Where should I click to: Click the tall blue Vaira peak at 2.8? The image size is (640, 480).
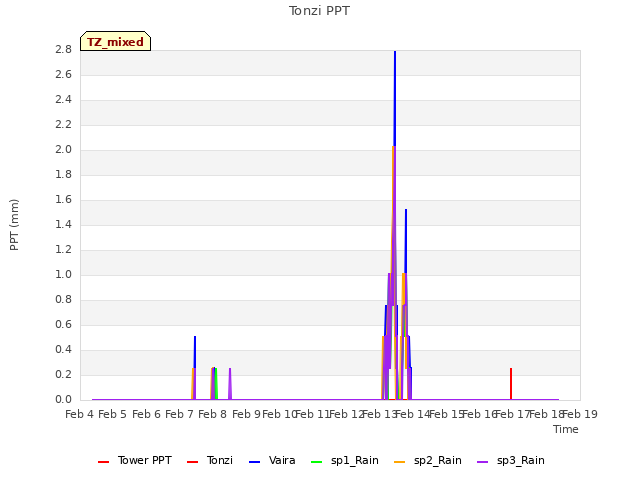pos(395,98)
